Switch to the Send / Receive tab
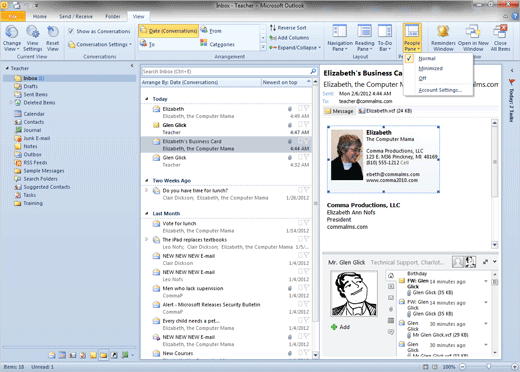 [76, 16]
